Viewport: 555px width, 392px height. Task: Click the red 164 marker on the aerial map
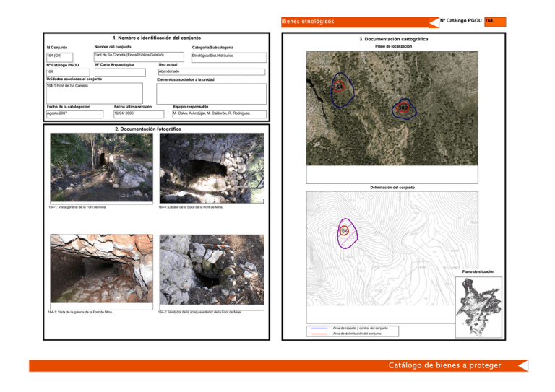tap(338, 87)
